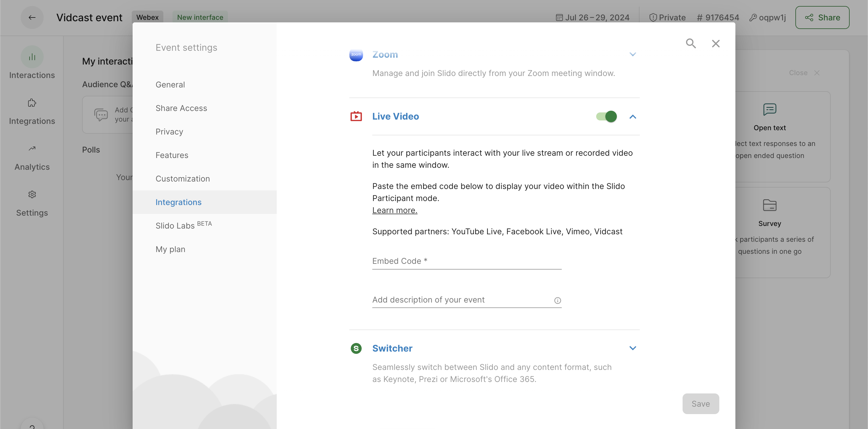Click the New interface badge
868x429 pixels.
click(x=200, y=17)
